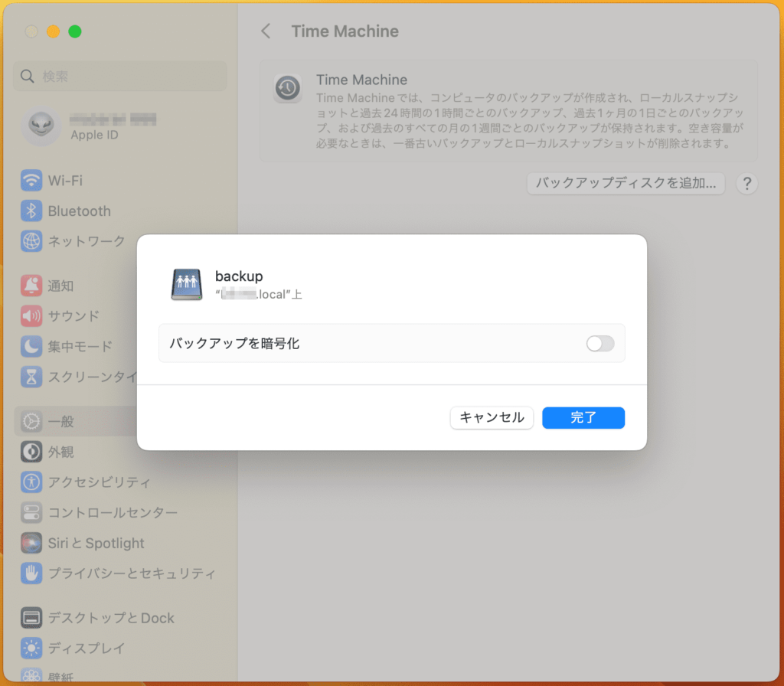Click the backup network disk icon
This screenshot has height=686, width=784.
click(x=187, y=284)
